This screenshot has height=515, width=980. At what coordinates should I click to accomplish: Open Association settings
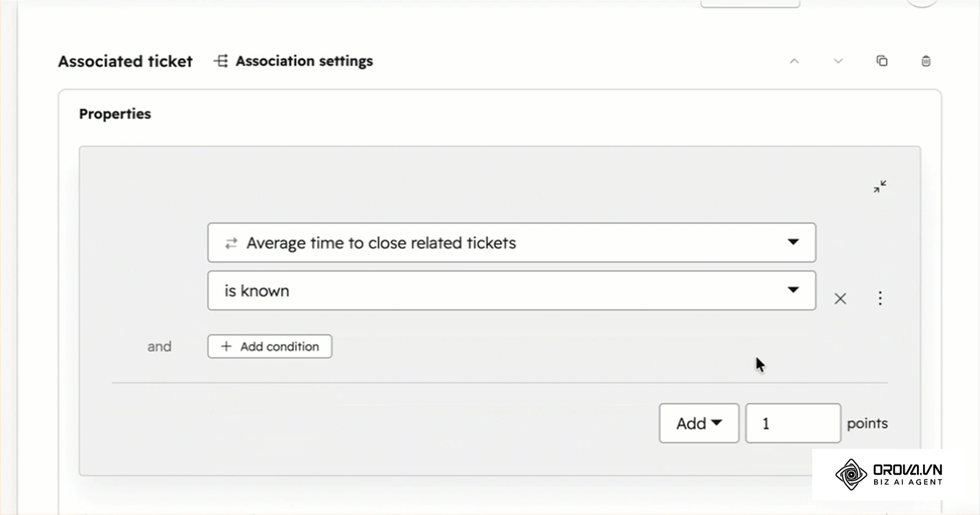[293, 61]
